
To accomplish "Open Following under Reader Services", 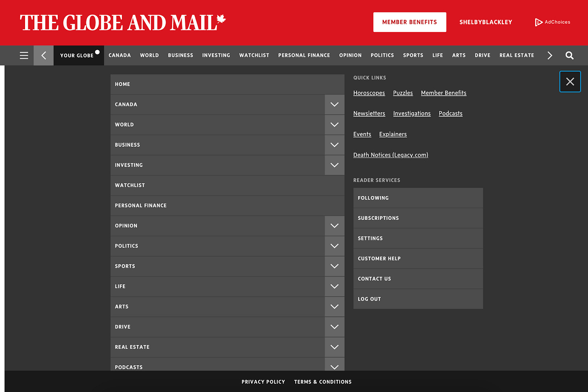I will point(418,198).
